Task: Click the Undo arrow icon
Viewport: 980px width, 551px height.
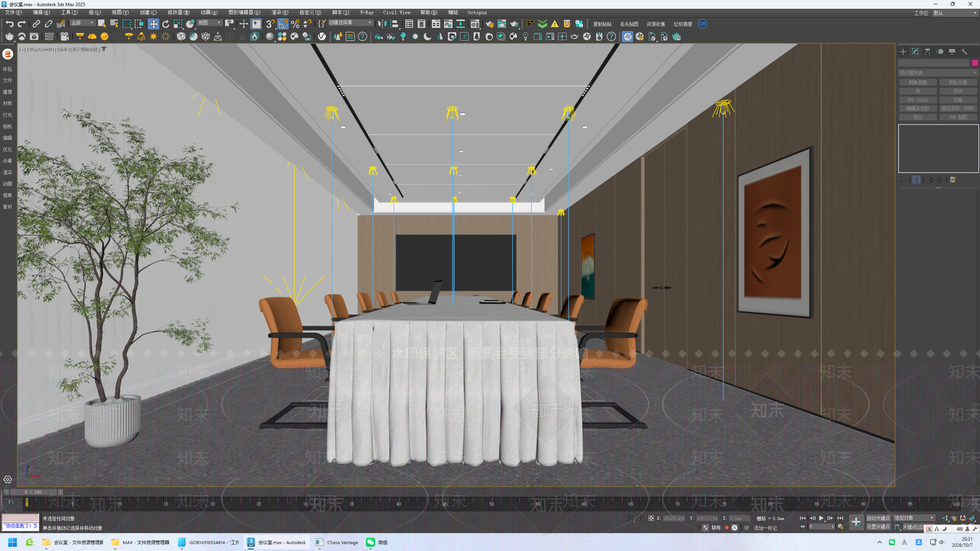Action: pos(9,24)
